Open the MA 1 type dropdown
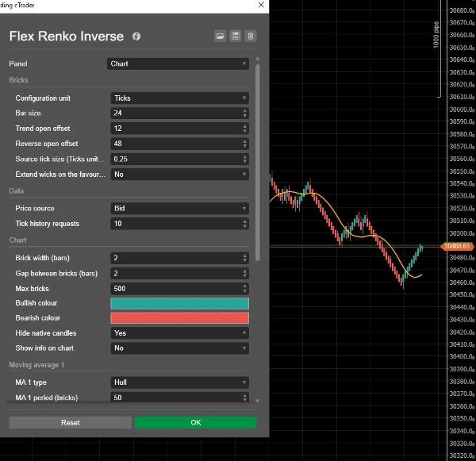This screenshot has width=476, height=461. (x=180, y=382)
